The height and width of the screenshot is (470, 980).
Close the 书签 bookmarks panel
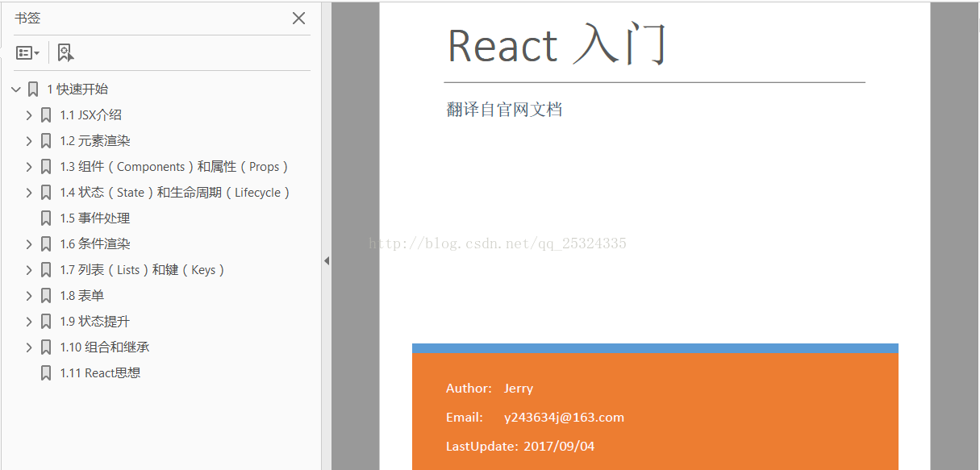point(298,18)
